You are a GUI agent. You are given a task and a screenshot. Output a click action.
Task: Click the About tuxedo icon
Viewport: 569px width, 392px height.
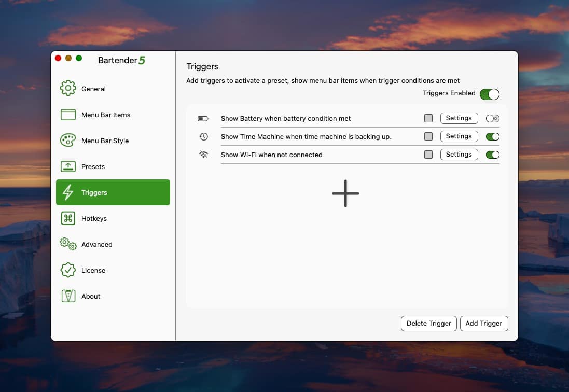68,296
